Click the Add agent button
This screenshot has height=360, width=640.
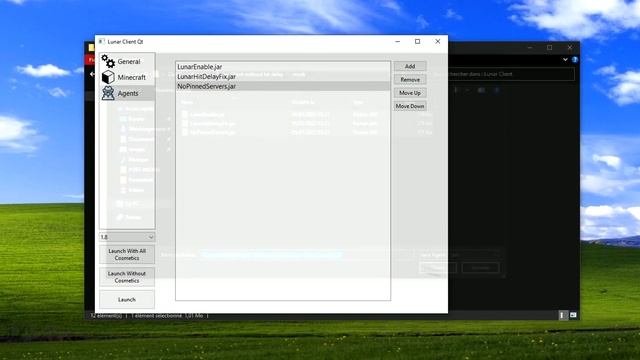[410, 66]
